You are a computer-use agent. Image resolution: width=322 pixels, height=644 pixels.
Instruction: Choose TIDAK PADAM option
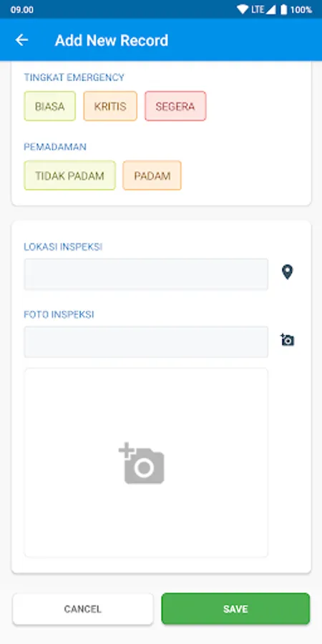click(x=70, y=175)
